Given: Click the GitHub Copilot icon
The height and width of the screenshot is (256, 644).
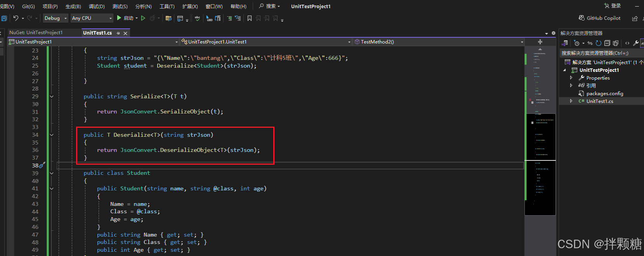Looking at the screenshot, I should point(582,18).
